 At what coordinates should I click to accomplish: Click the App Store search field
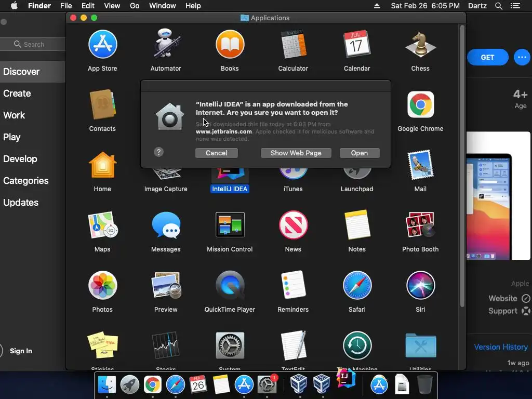(33, 44)
